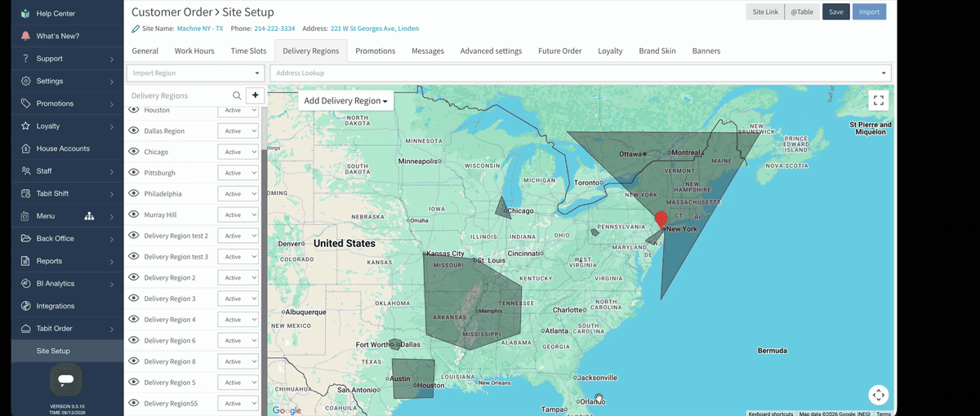This screenshot has height=416, width=980.
Task: Click the Settings gear icon in sidebar
Action: click(x=26, y=81)
